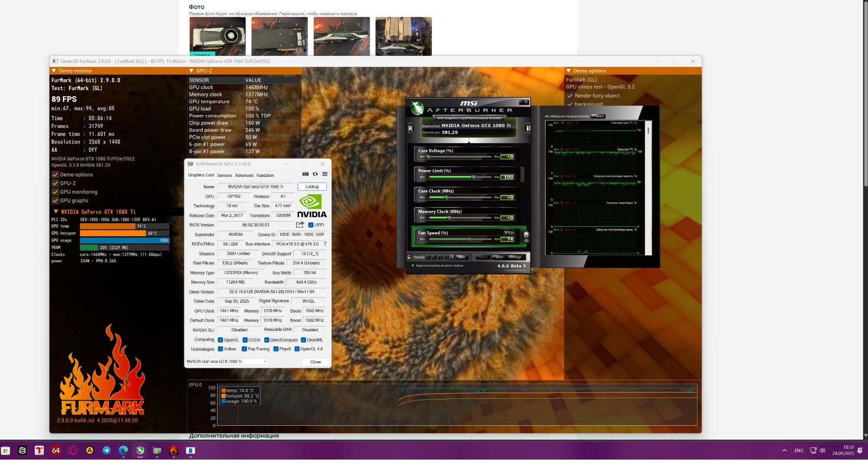Screen dimensions: 868x473
Task: Show hidden tray icons chevron
Action: 784,450
